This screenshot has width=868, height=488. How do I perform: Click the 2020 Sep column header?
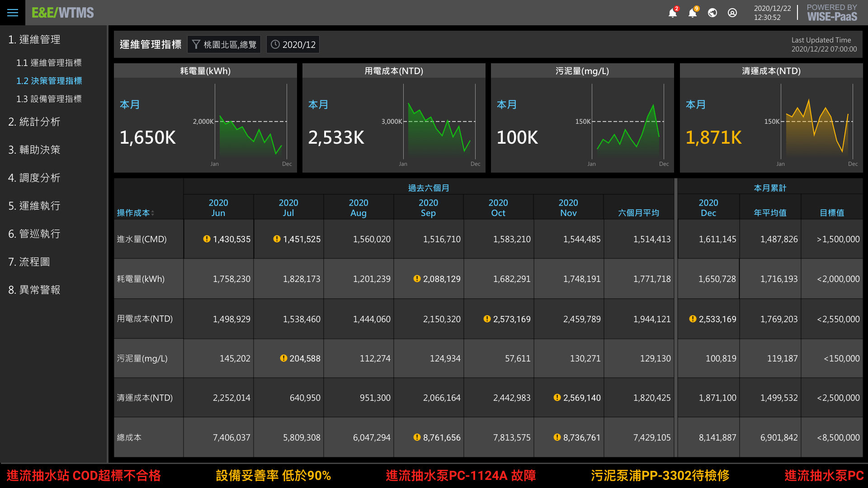(428, 207)
